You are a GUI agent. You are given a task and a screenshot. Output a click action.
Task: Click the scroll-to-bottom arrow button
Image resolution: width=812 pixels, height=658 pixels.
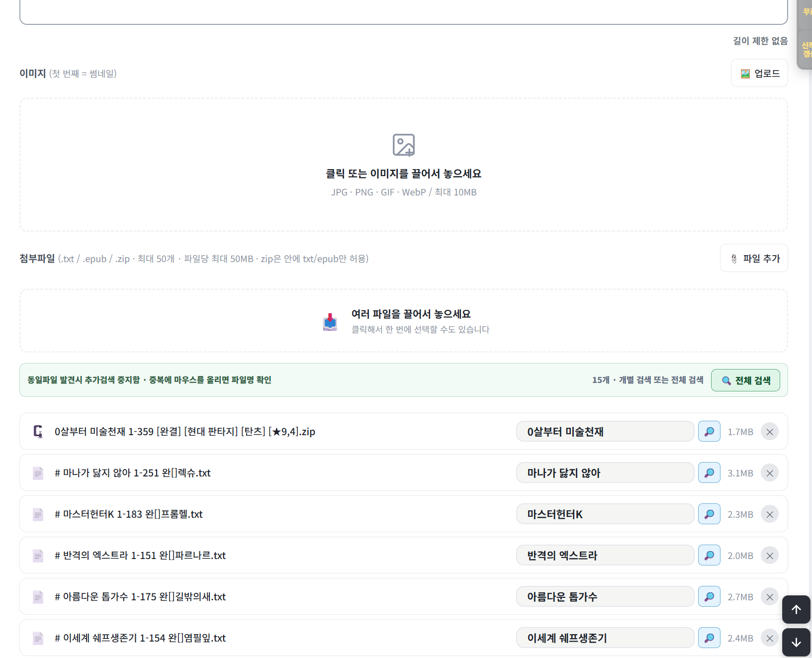(796, 642)
